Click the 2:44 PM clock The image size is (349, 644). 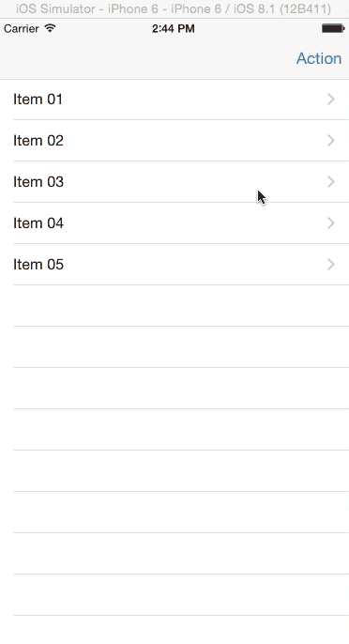pos(174,28)
